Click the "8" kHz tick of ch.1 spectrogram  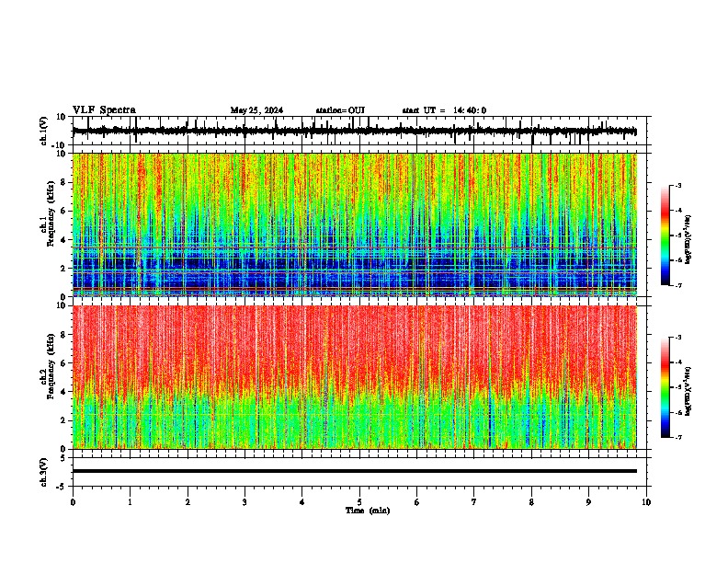(64, 182)
